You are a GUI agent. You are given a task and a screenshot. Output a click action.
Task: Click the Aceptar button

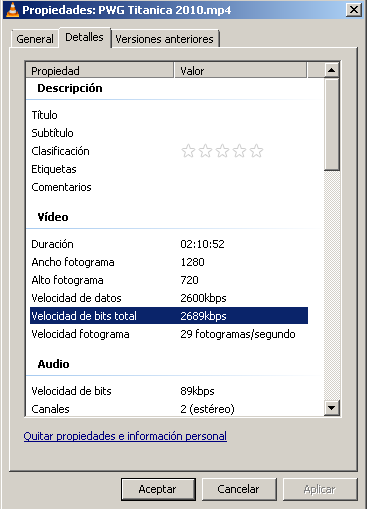point(158,489)
